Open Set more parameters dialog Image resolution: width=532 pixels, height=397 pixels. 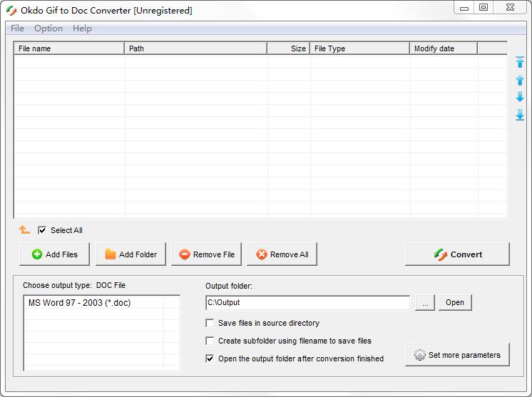[x=457, y=355]
